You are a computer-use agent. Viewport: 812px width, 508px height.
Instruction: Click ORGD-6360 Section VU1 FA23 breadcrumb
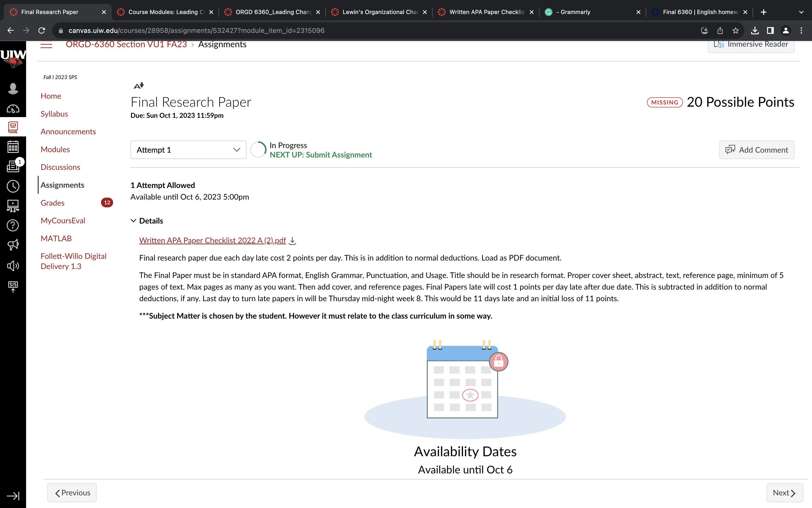126,44
